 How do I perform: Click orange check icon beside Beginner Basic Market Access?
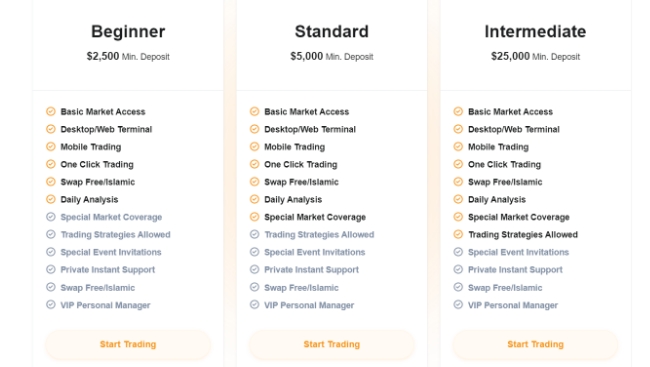click(51, 112)
